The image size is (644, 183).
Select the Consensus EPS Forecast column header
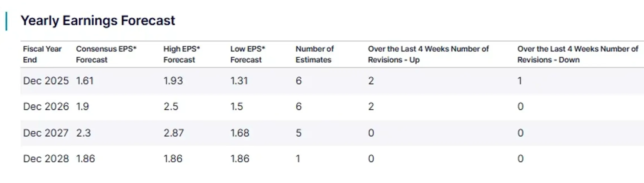[106, 54]
